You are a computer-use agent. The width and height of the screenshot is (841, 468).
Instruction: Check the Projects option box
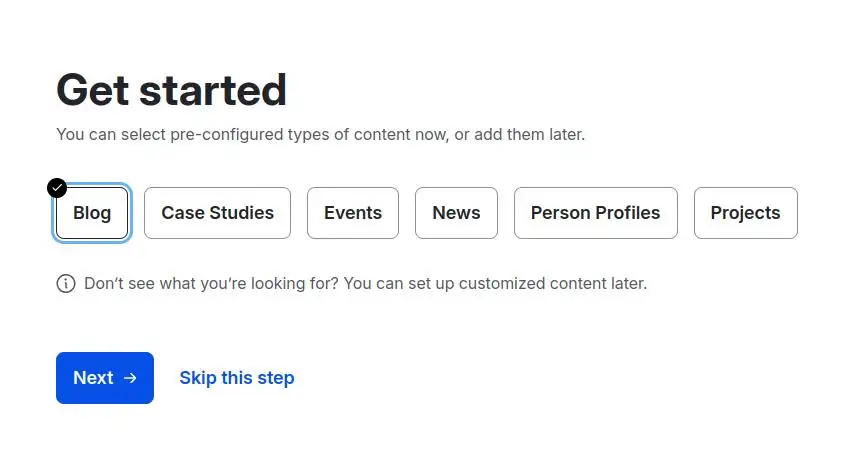[745, 213]
